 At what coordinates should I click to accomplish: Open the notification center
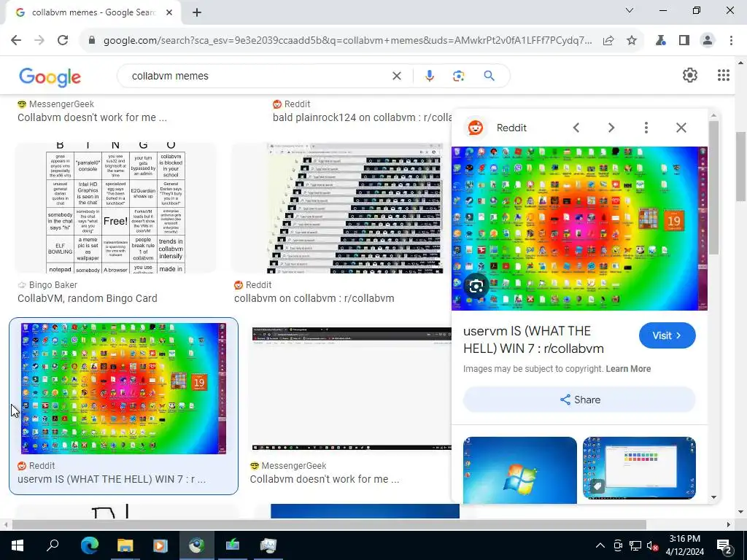724,545
